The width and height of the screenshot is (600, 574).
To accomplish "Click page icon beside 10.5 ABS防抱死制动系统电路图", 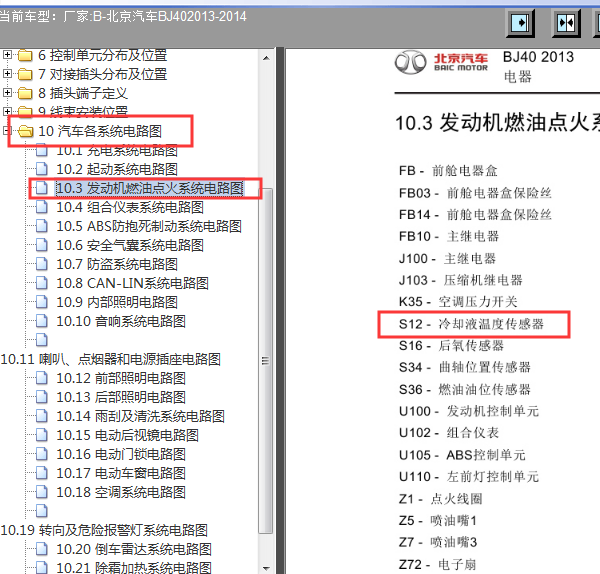I will point(42,226).
